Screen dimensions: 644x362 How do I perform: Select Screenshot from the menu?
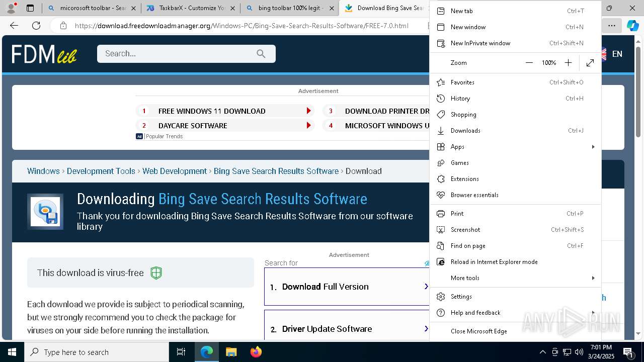coord(515,230)
